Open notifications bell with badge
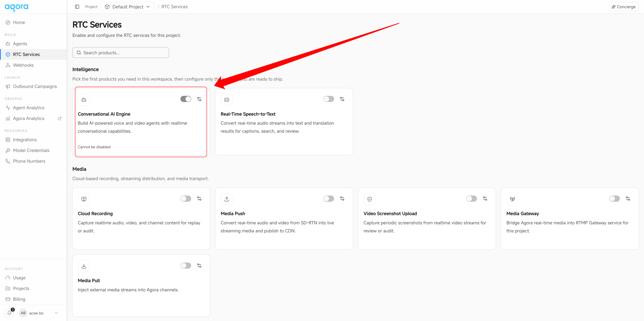Viewport: 644px width, 321px height. [x=10, y=313]
